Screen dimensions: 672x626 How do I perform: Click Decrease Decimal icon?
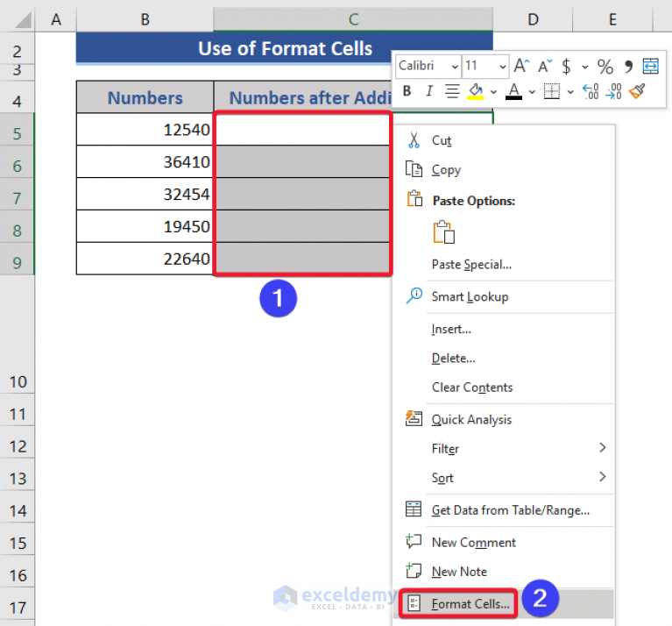click(x=613, y=91)
